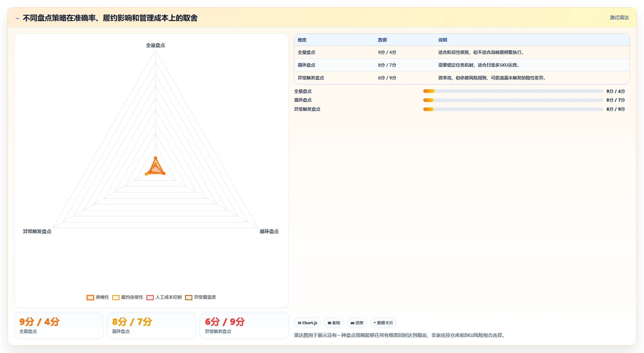644x353 pixels.
Task: Click the 9分 / 4分 table cell
Action: [x=387, y=52]
